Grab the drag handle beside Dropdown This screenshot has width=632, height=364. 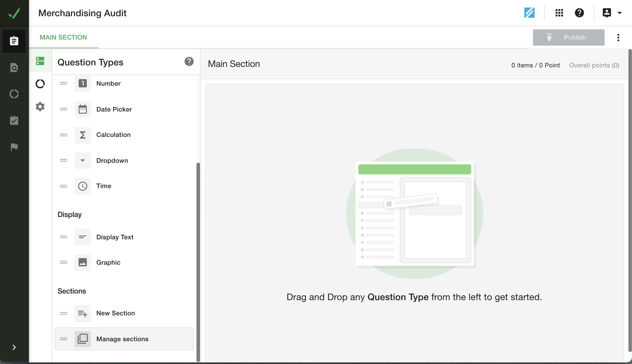(63, 160)
